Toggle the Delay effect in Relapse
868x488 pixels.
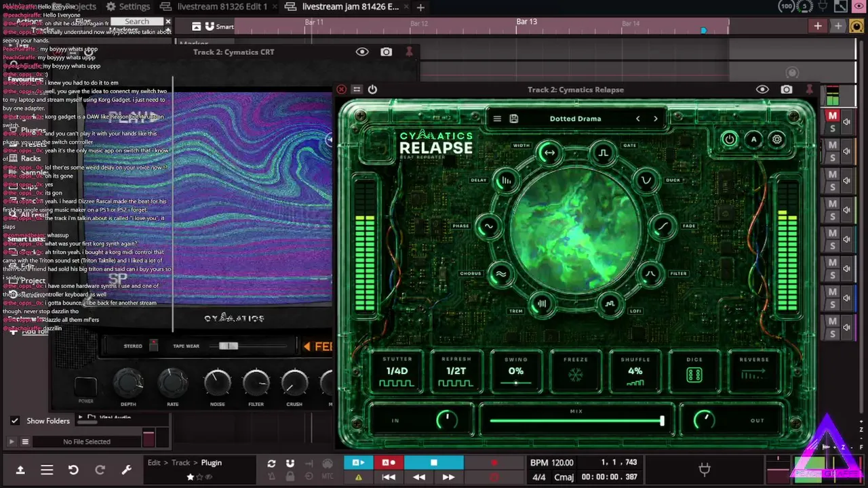click(x=506, y=181)
